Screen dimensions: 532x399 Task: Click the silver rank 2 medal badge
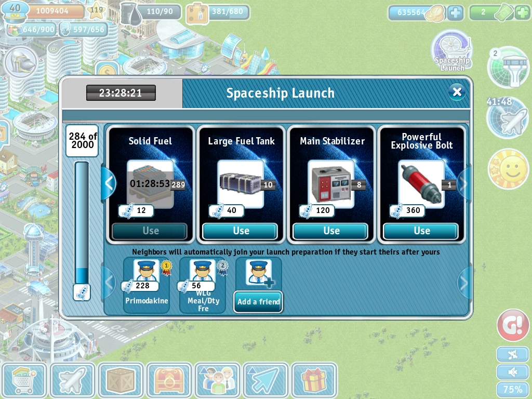(x=222, y=268)
